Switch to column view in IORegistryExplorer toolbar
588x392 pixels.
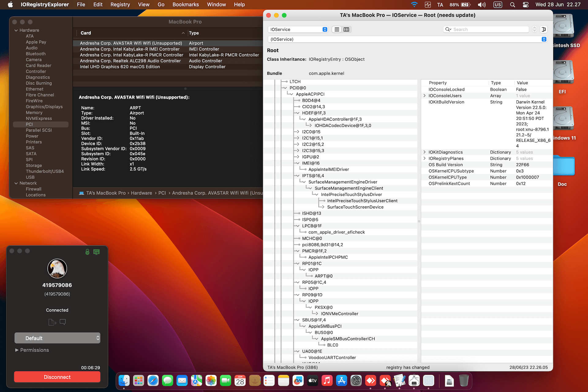point(346,29)
